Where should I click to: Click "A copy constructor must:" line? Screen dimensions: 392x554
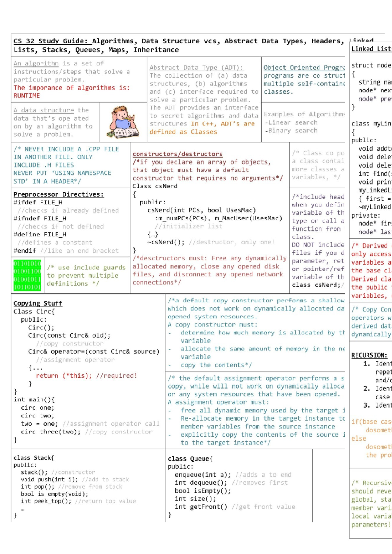pos(213,325)
